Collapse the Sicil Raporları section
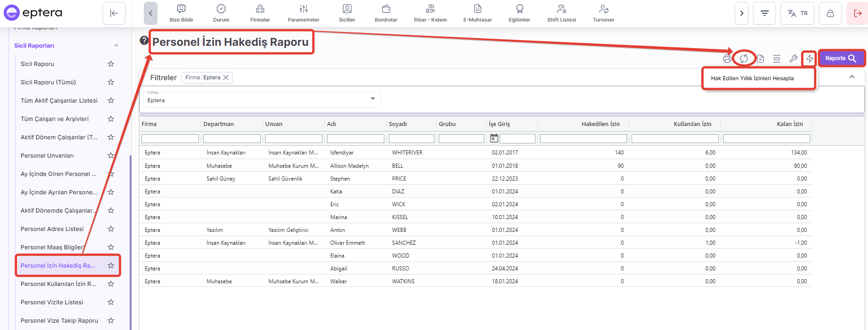Screen dimensions: 868x330 (x=116, y=46)
